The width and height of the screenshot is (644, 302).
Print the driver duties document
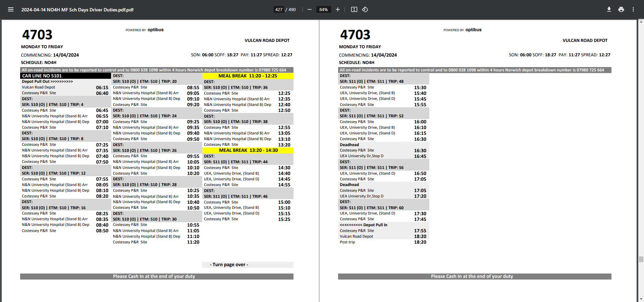click(x=621, y=9)
